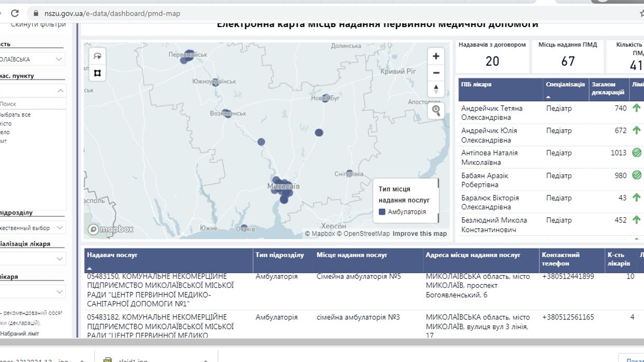The height and width of the screenshot is (362, 644).
Task: Click Сімейна амбулаторія №5 cell
Action: (359, 276)
